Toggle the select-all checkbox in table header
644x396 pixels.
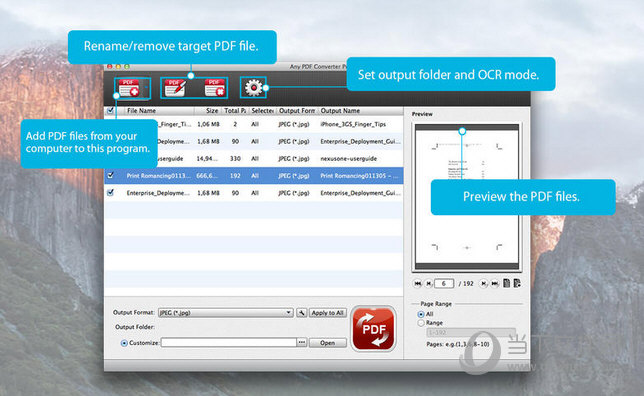[x=110, y=111]
